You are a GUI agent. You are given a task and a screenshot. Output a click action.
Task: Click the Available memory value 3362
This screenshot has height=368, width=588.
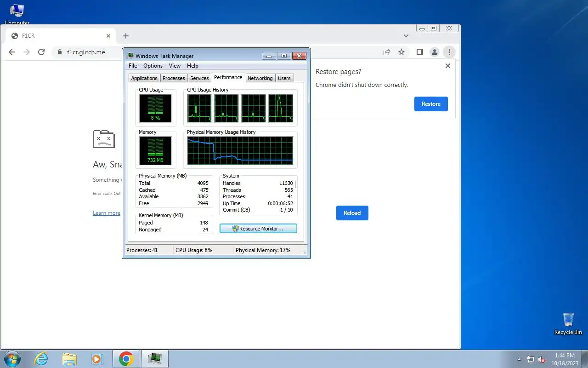pyautogui.click(x=203, y=196)
